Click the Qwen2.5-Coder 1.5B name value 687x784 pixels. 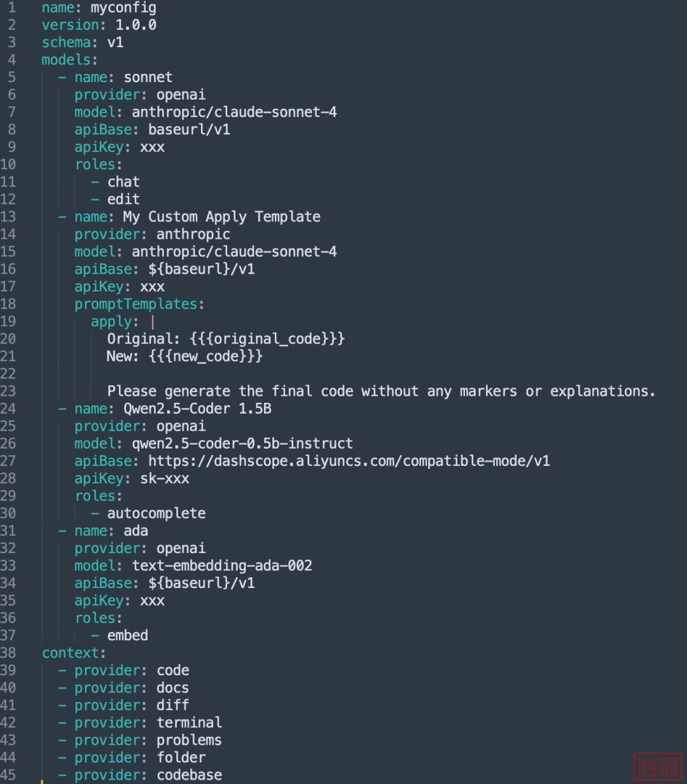point(197,409)
